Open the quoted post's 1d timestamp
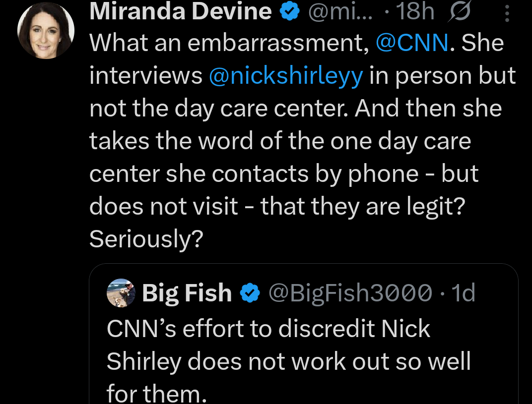 coord(464,292)
